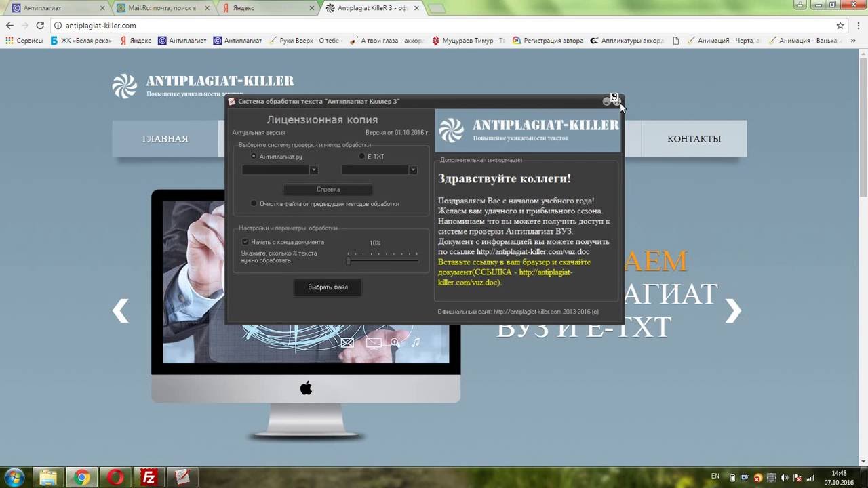This screenshot has height=488, width=868.
Task: Click the Здравствуйте коллеги! heading
Action: [505, 178]
